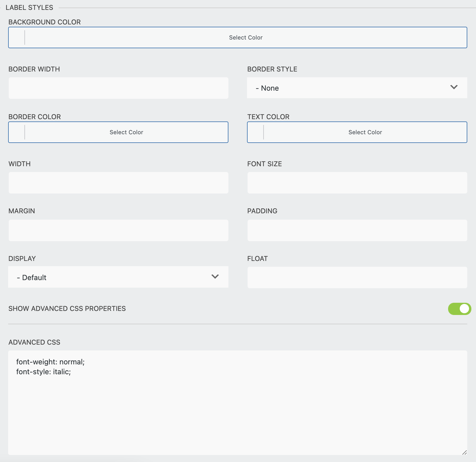This screenshot has height=462, width=476.
Task: Place cursor on the font-weight: normal line
Action: [x=50, y=362]
